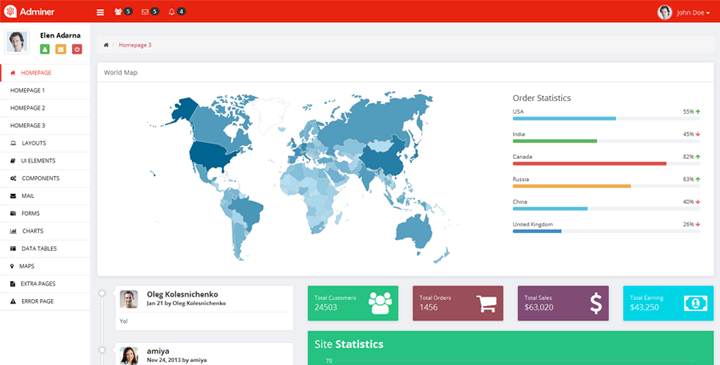Click the green up arrow beside USA 55%
Screen dimensions: 720x365
(698, 112)
